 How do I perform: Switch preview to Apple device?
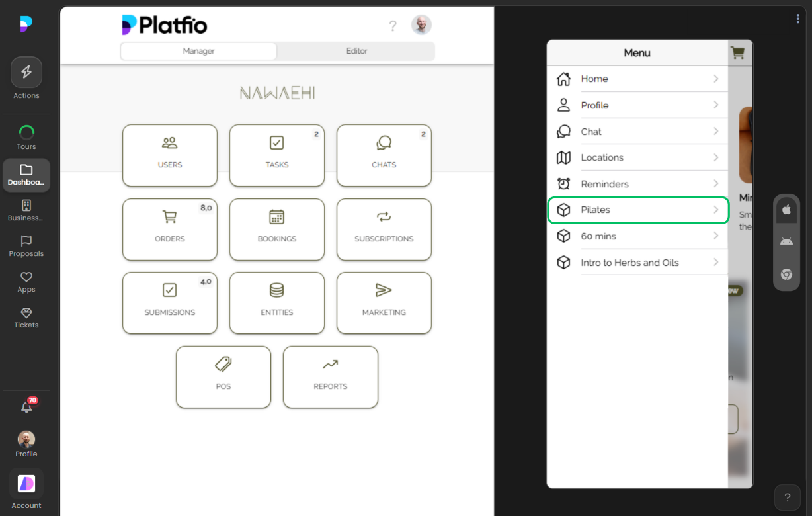pyautogui.click(x=786, y=210)
